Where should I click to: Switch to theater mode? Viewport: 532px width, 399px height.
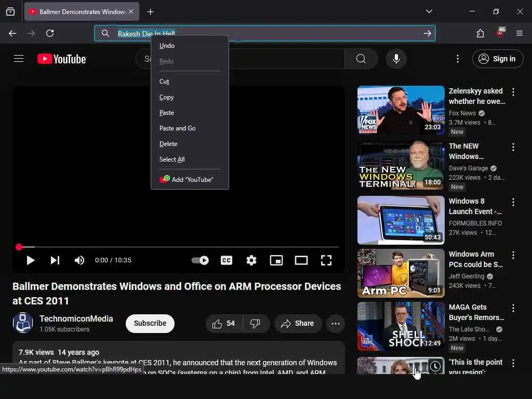[301, 260]
